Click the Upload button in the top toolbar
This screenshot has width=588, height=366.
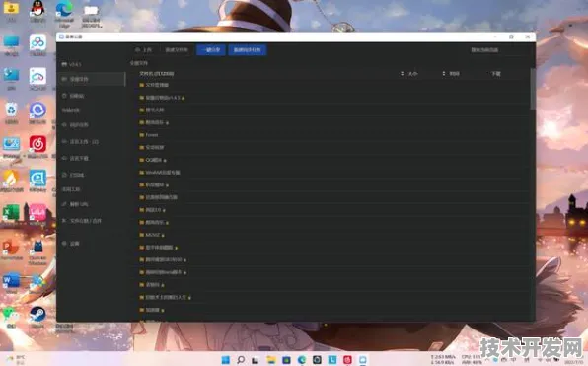[143, 50]
